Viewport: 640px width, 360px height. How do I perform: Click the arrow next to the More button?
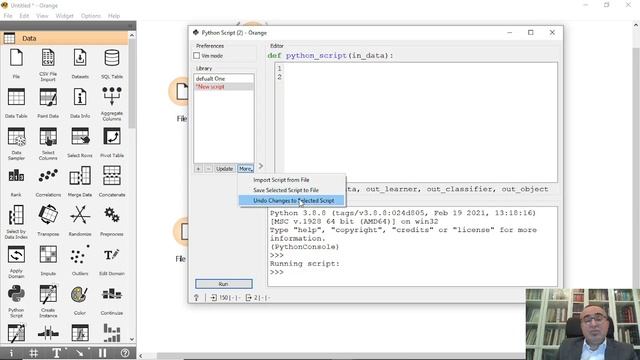point(261,166)
